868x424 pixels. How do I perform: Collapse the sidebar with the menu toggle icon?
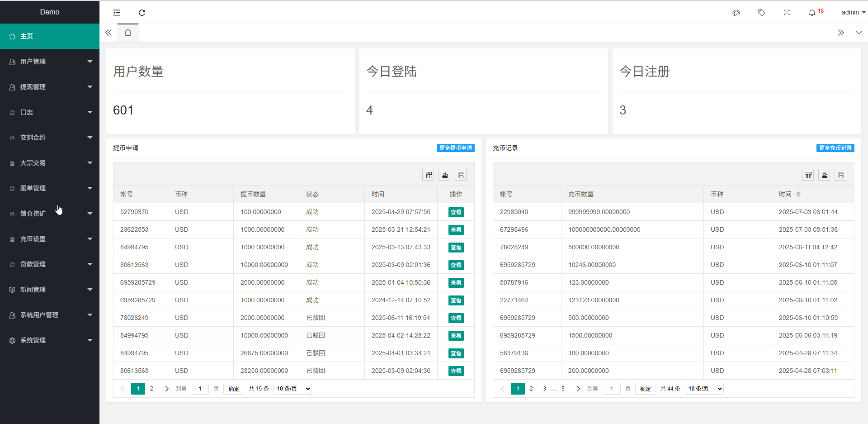(117, 13)
